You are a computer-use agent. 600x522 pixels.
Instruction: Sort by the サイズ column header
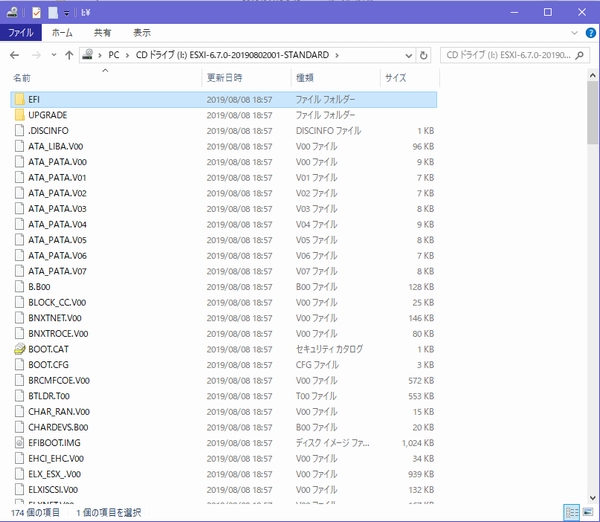tap(395, 78)
